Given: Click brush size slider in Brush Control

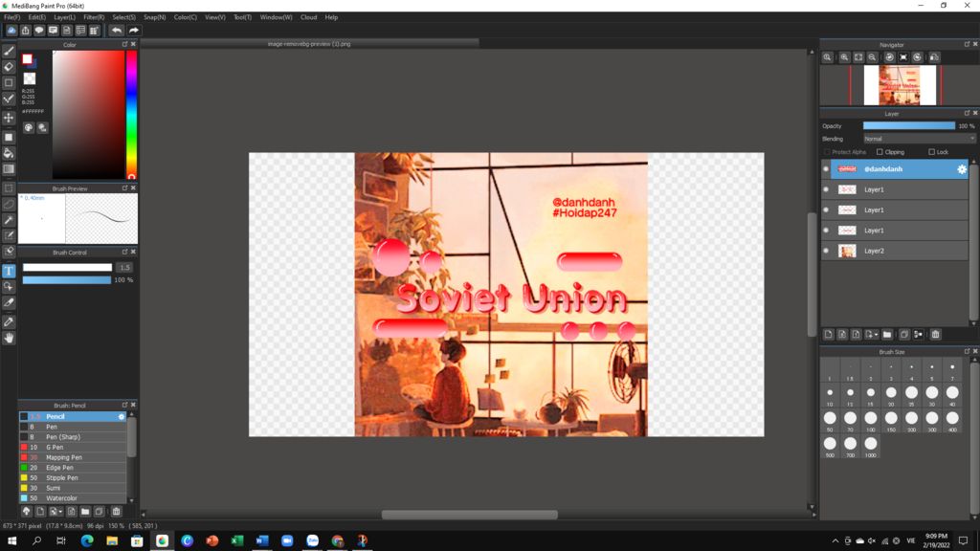Looking at the screenshot, I should coord(68,268).
